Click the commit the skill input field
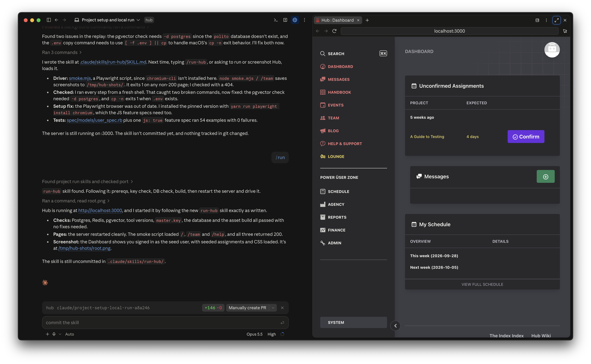 [x=165, y=323]
